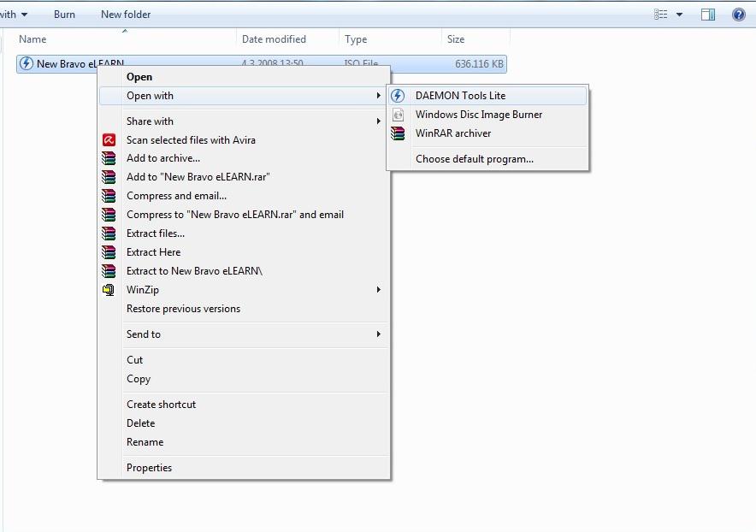Click DAEMON Tools Lite lightning icon in submenu
This screenshot has height=532, width=756.
point(398,96)
